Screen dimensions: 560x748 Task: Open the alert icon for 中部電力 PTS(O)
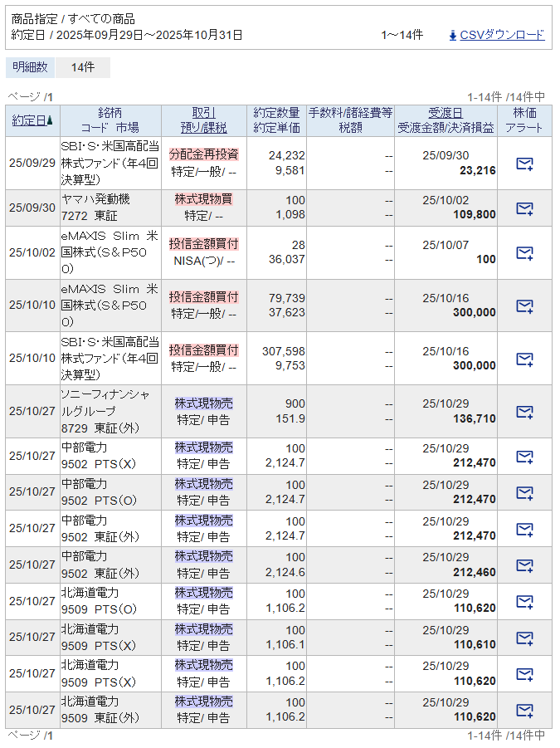[524, 492]
